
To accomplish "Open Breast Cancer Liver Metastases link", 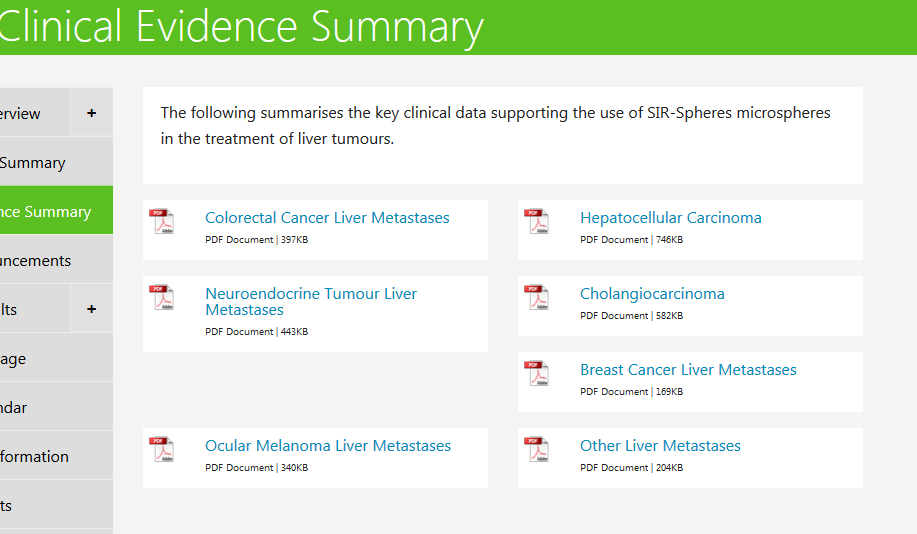I will (688, 370).
